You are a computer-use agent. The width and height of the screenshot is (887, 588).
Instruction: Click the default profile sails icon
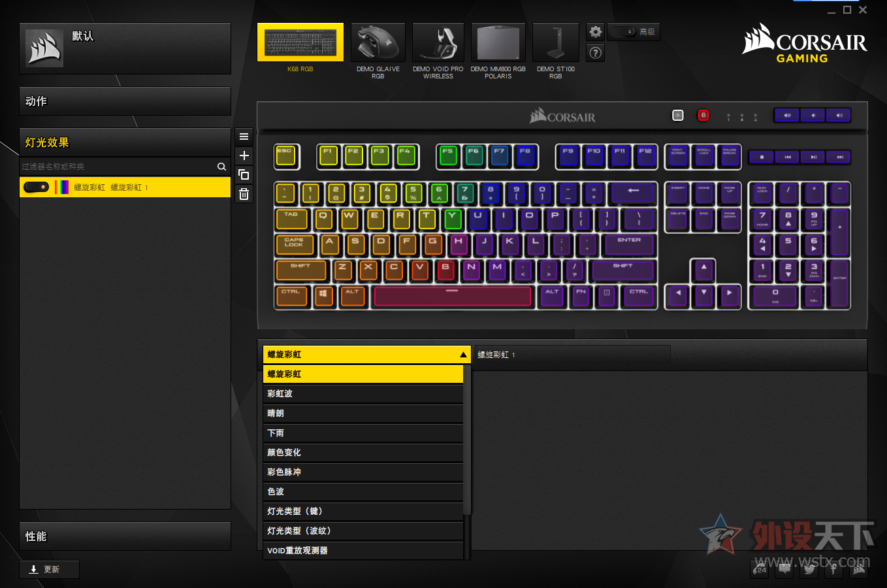pyautogui.click(x=44, y=48)
